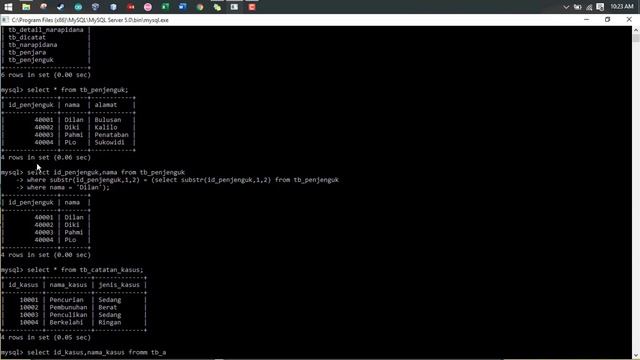Close the mysql.exe console window
This screenshot has height=360, width=640.
tap(629, 20)
